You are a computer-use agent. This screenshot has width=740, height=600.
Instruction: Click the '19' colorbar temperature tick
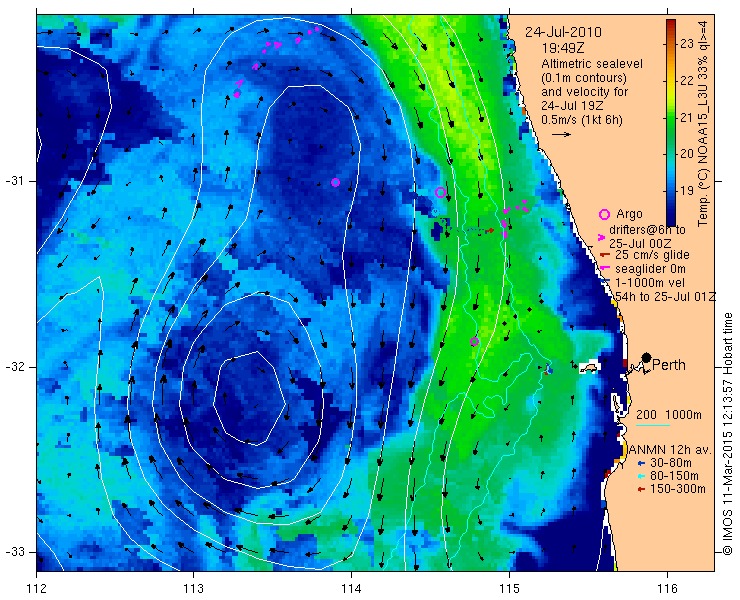click(x=687, y=190)
